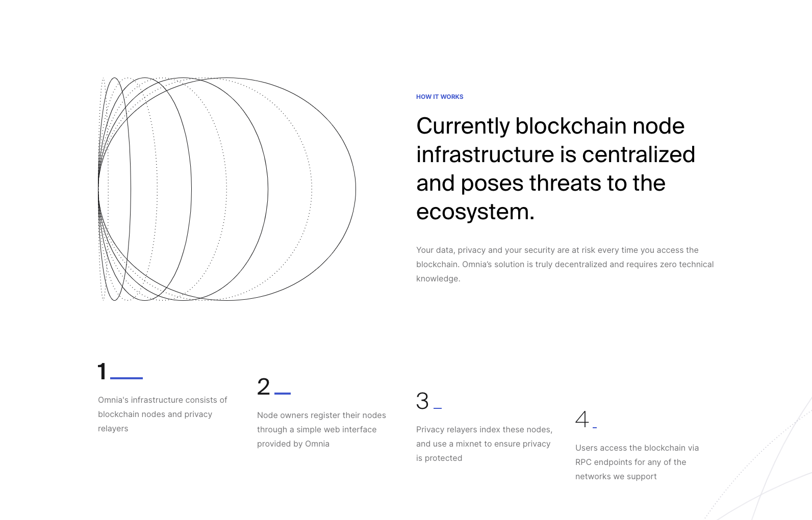Click the 'Users access the blockchain via' text
The height and width of the screenshot is (520, 812).
pos(637,462)
